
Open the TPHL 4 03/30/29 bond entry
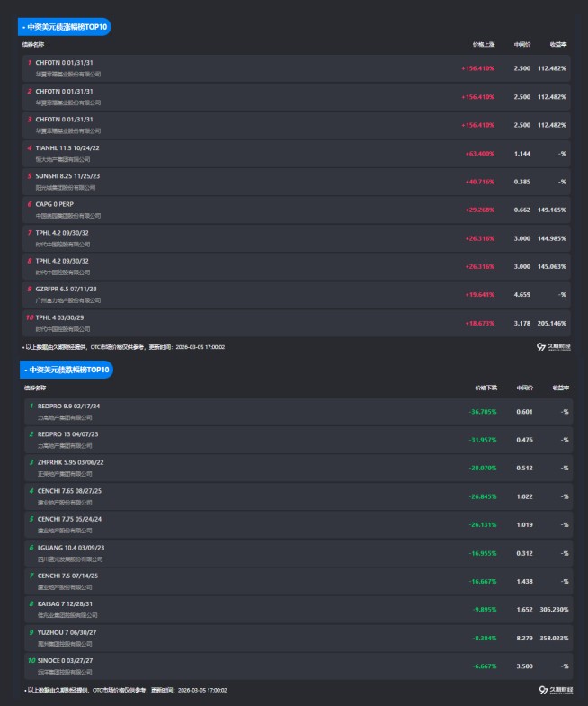[x=62, y=317]
